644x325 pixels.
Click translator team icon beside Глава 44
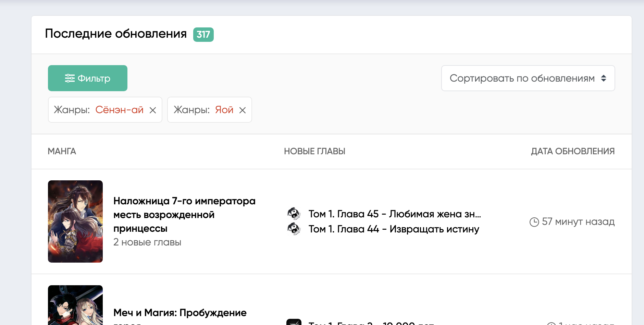(x=294, y=229)
